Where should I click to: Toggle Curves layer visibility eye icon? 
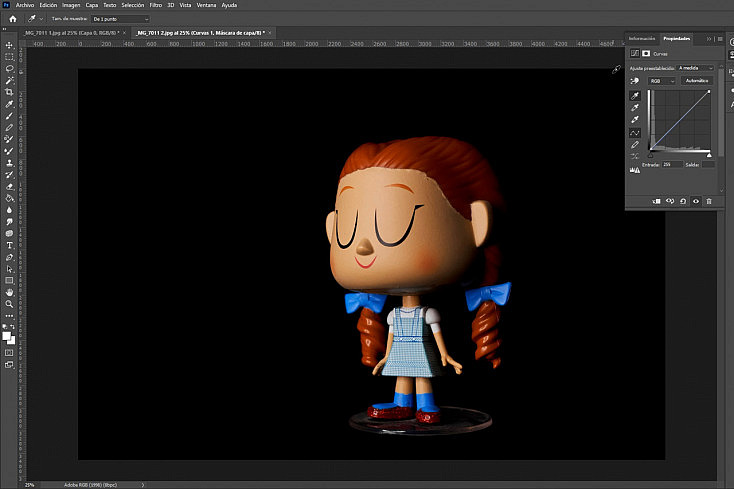tap(696, 201)
